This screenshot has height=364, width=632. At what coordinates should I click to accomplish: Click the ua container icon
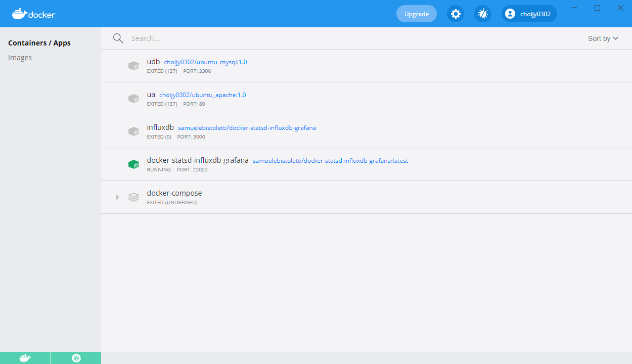coord(133,99)
